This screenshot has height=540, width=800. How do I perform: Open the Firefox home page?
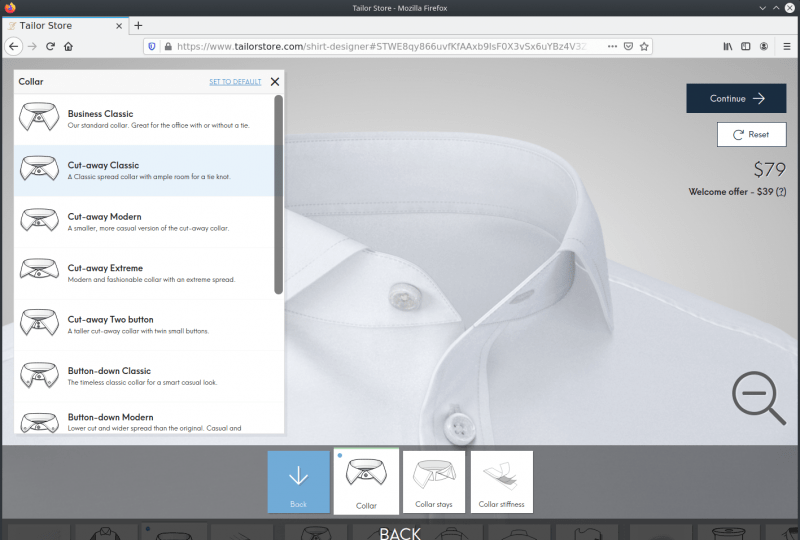point(68,46)
